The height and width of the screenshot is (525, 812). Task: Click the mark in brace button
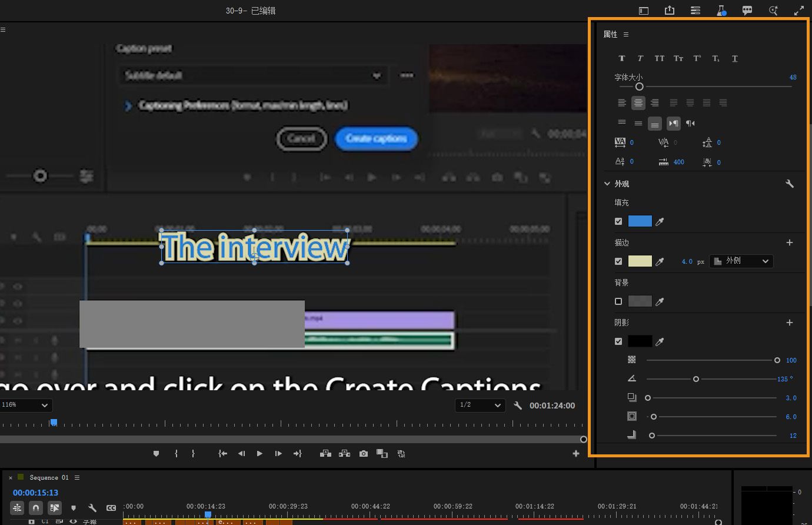tap(176, 454)
